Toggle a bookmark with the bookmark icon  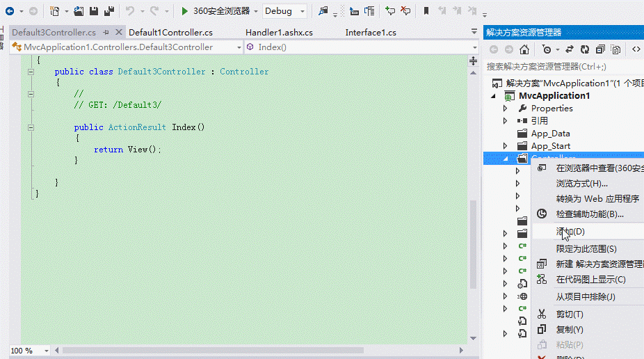pyautogui.click(x=426, y=11)
